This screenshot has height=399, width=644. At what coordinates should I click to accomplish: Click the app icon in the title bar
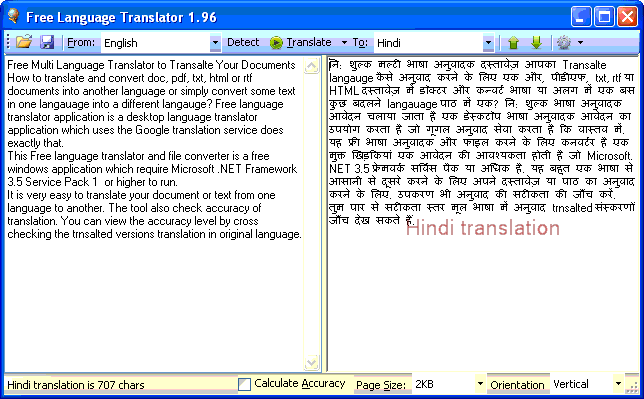pos(14,16)
